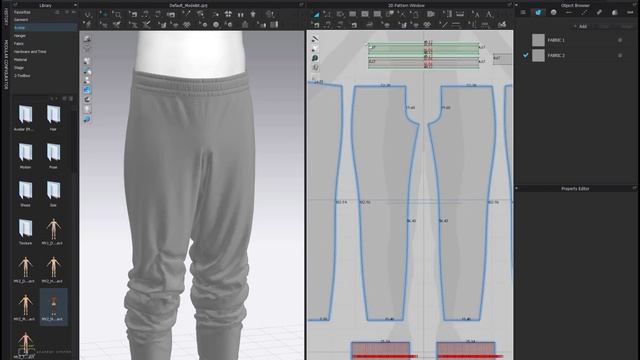Click circular target icon in 3D toolbar second row
Viewport: 640px width, 360px height.
click(216, 24)
